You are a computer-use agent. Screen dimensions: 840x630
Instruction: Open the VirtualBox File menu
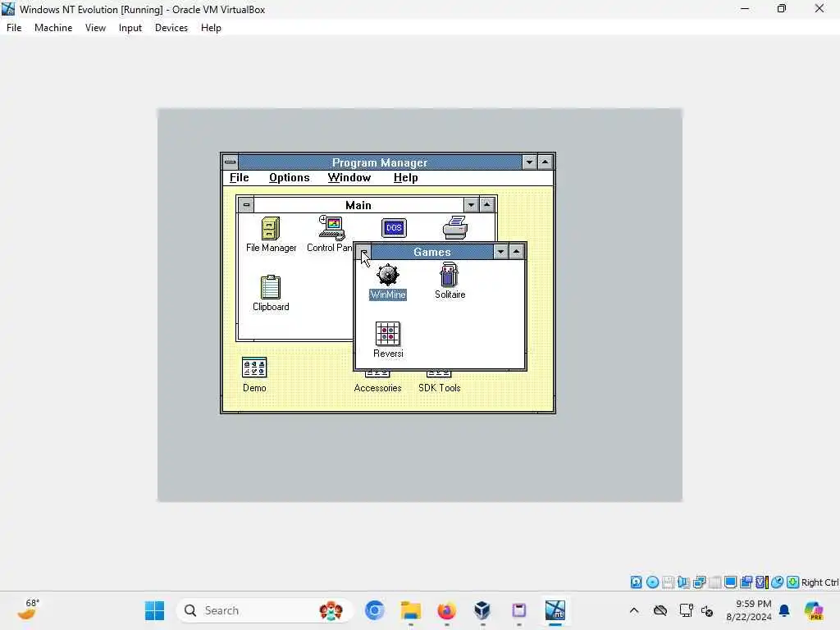point(14,28)
